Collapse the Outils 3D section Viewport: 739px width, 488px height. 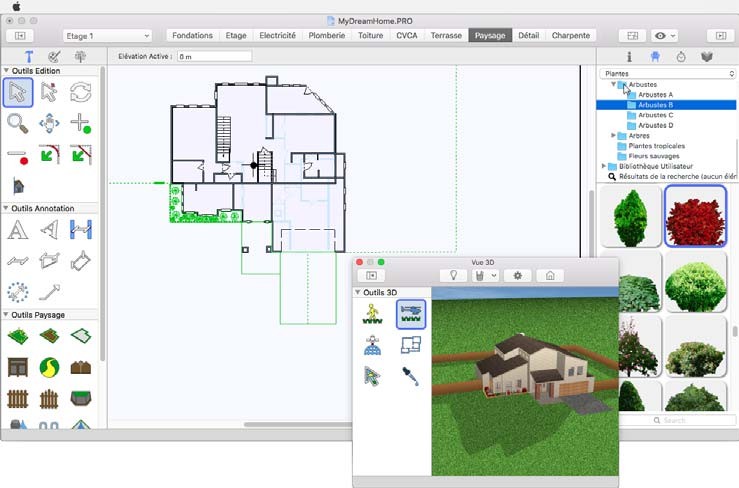(x=358, y=292)
